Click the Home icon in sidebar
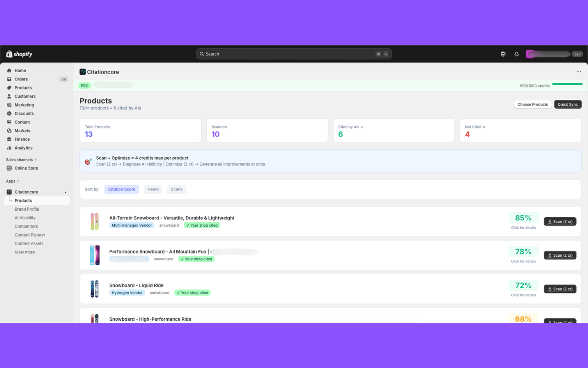This screenshot has width=588, height=368. coord(9,71)
